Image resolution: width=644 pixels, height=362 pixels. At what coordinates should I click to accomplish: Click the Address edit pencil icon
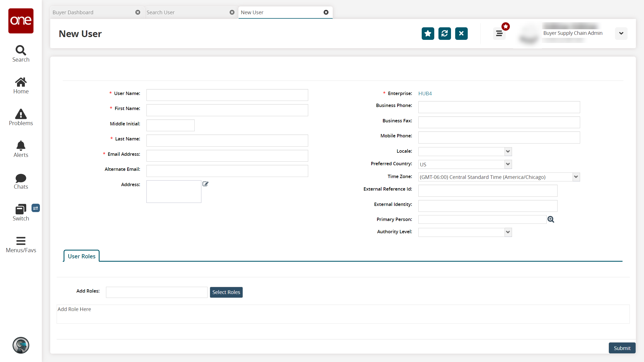(205, 184)
